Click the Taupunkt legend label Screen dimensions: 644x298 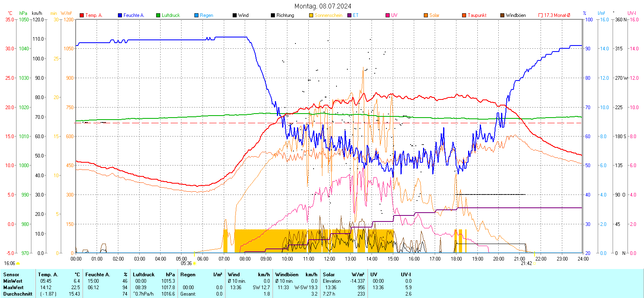tap(477, 15)
